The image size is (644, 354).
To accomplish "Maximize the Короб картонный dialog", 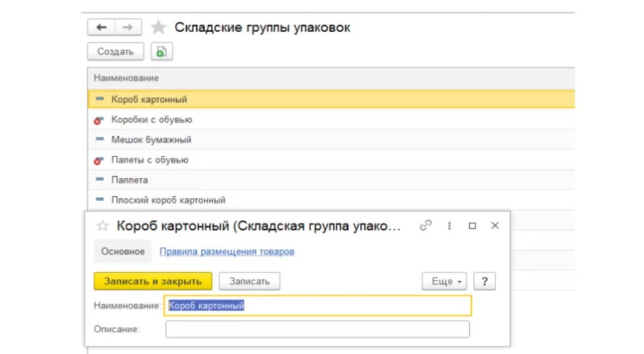I will coord(472,226).
